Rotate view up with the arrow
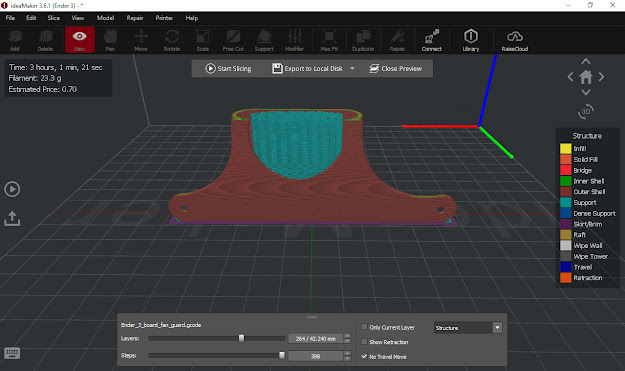 [586, 61]
